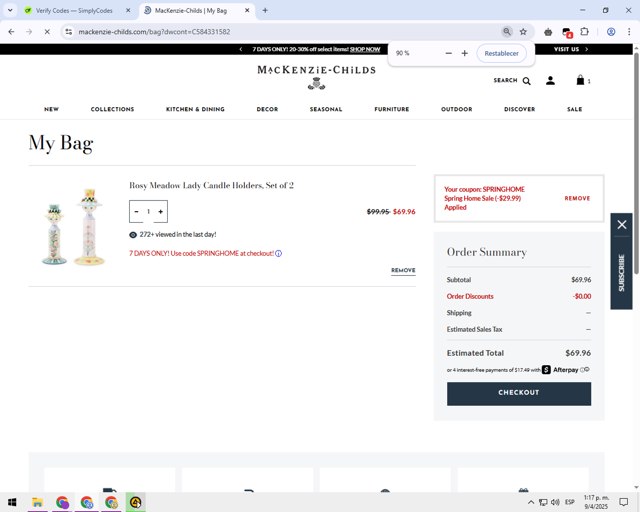Image resolution: width=640 pixels, height=512 pixels.
Task: Close the MacKenzie-Childs My Bag tab
Action: pos(247,11)
